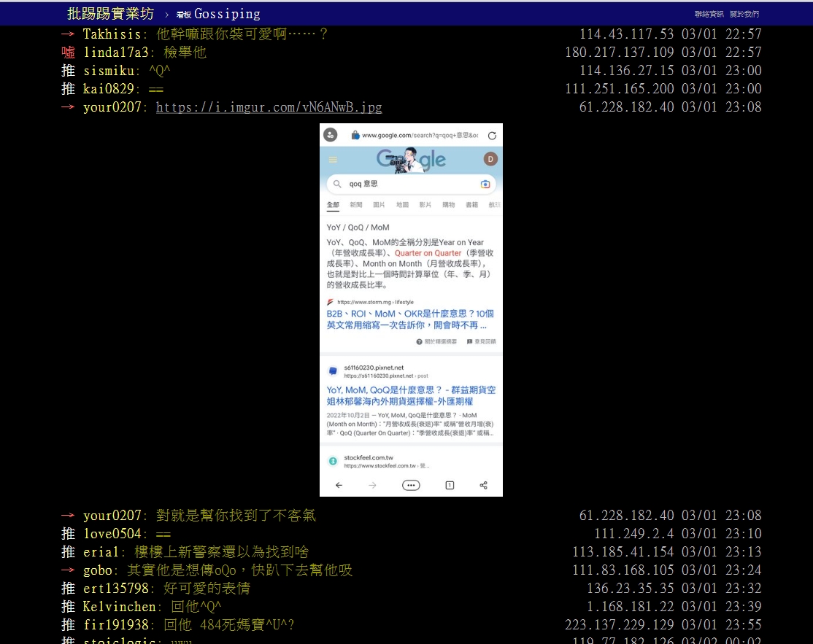Viewport: 813px width, 644px height.
Task: Select the 書籍 search tab
Action: tap(472, 205)
